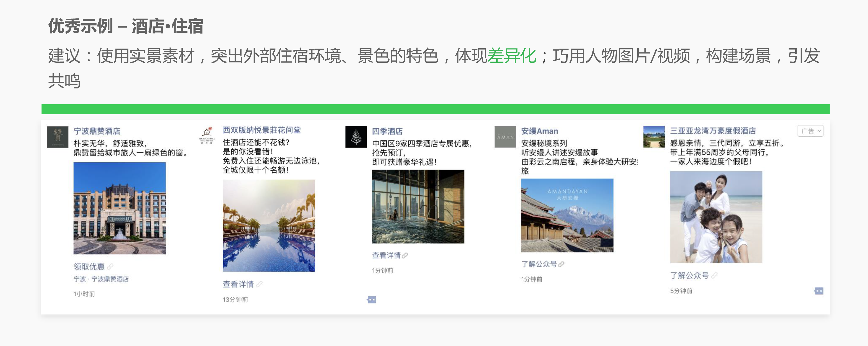Click text 住酒店还能不花钱？
This screenshot has width=868, height=346.
256,142
